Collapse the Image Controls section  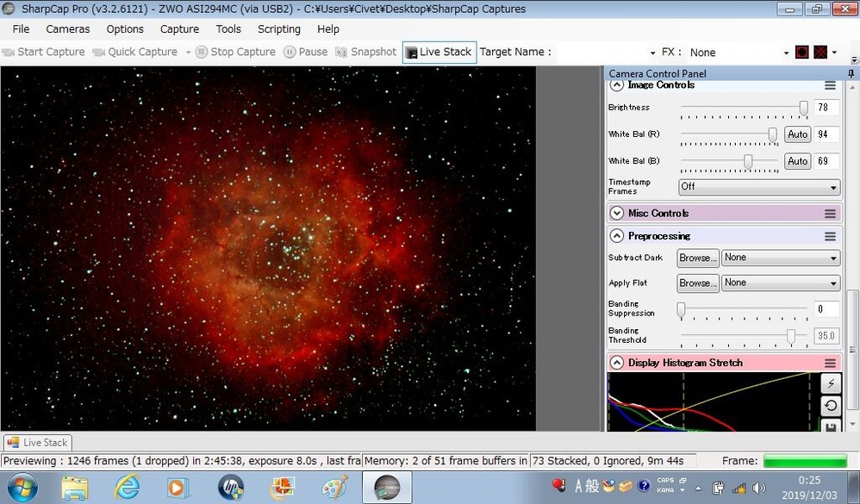coord(616,85)
